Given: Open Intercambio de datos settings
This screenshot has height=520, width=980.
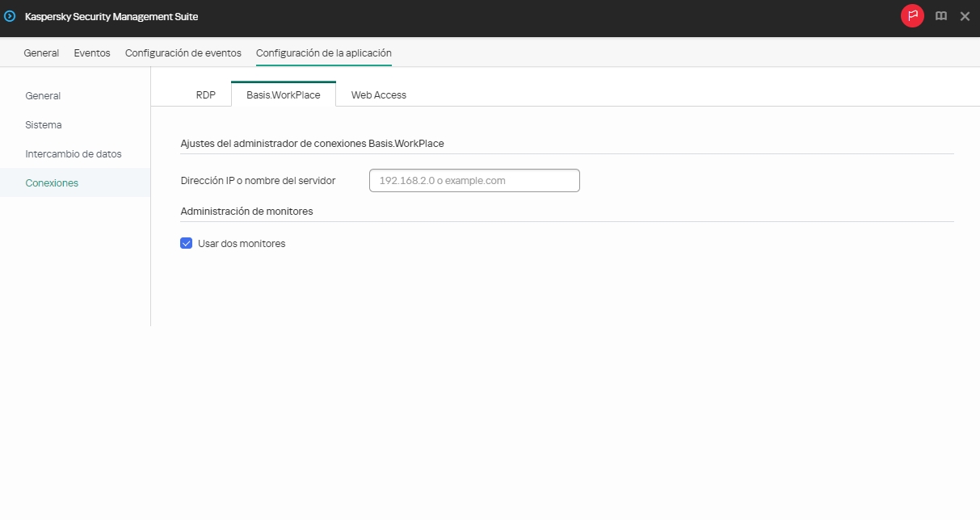Looking at the screenshot, I should coord(74,153).
